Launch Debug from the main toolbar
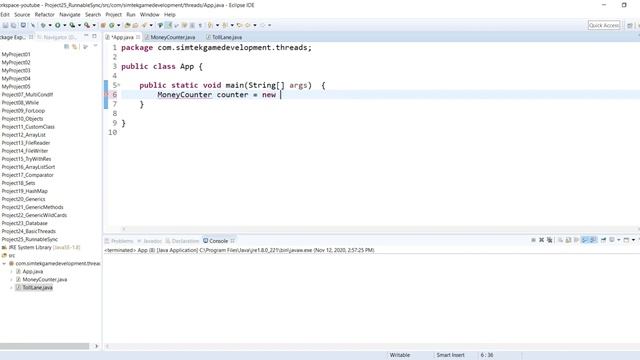The height and width of the screenshot is (360, 640). 43,25
